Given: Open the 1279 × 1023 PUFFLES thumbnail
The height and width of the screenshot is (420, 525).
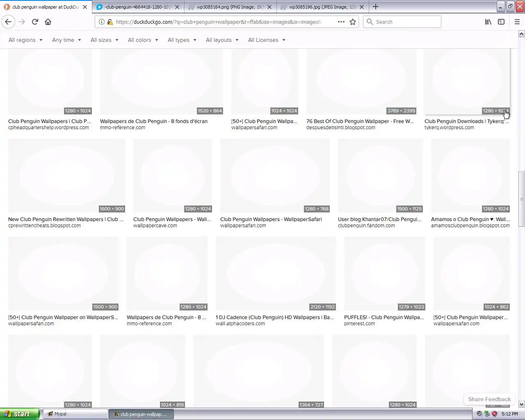Looking at the screenshot, I should tap(384, 274).
